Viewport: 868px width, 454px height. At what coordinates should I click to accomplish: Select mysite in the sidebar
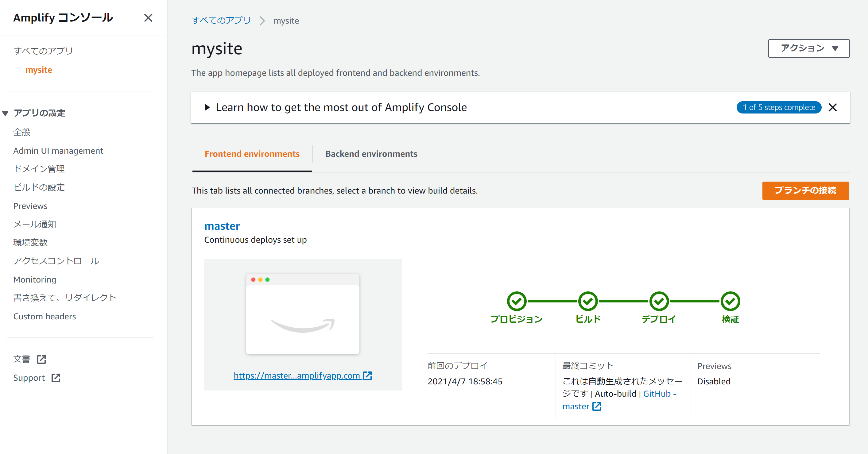click(x=39, y=70)
